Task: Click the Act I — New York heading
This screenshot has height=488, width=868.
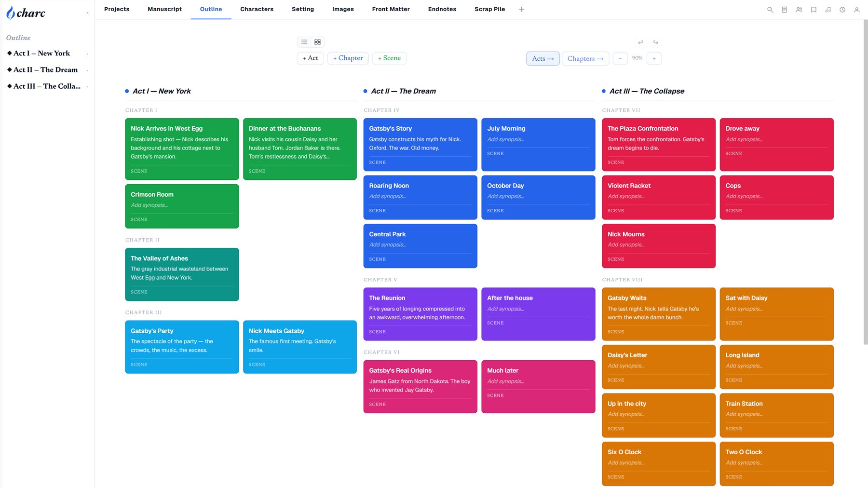Action: tap(162, 91)
